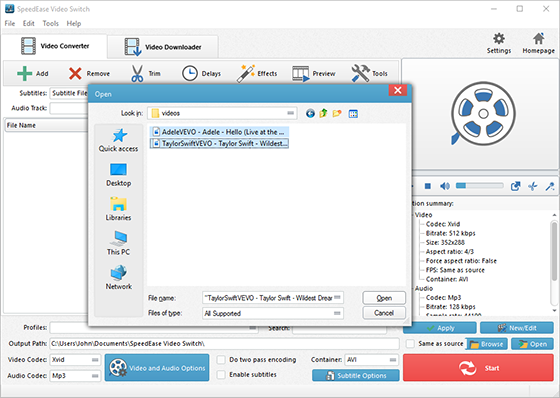This screenshot has height=398, width=560.
Task: Click Cancel in the Open dialog
Action: [x=384, y=313]
